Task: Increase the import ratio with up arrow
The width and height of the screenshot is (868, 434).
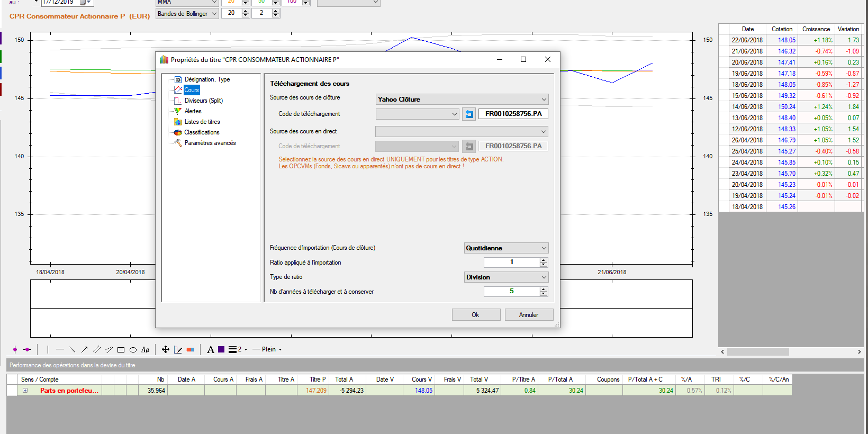Action: click(x=544, y=260)
